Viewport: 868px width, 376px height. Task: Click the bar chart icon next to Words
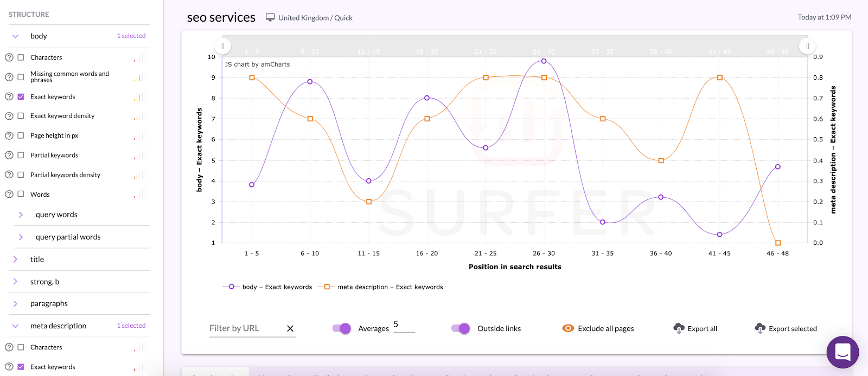[x=139, y=193]
